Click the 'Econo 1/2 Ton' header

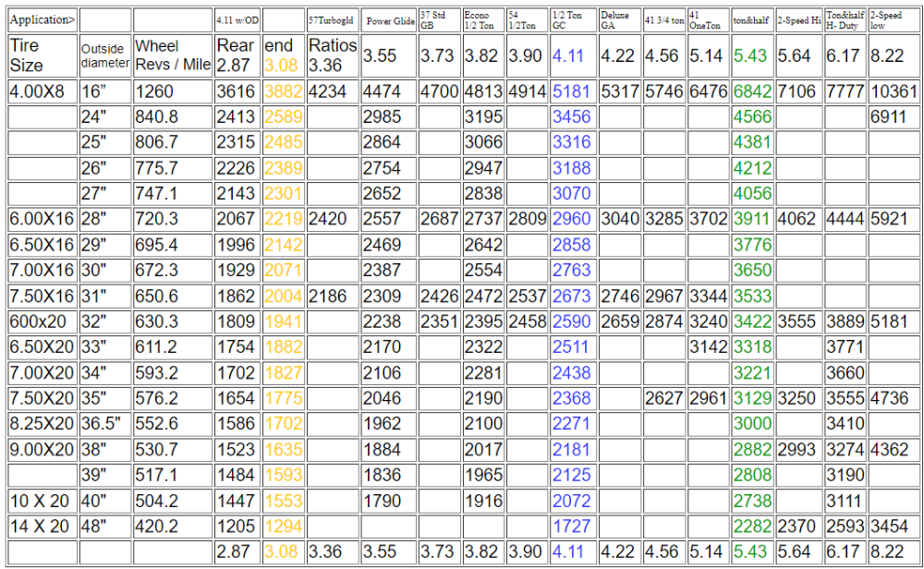tap(482, 16)
